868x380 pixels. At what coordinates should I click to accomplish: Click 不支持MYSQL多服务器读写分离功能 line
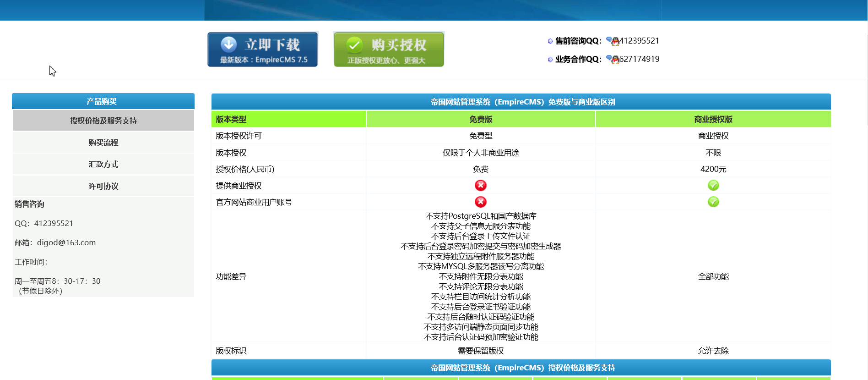coord(481,266)
